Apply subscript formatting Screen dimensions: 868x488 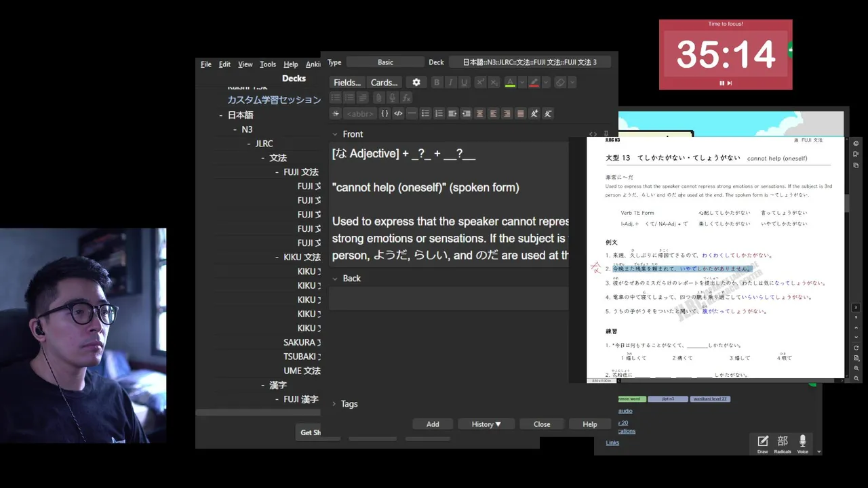[x=494, y=82]
